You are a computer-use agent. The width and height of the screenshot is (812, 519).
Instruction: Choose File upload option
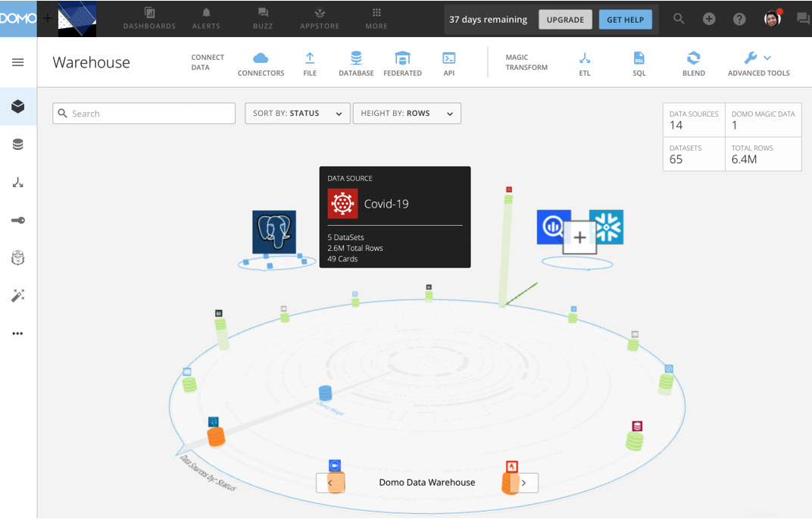tap(310, 64)
